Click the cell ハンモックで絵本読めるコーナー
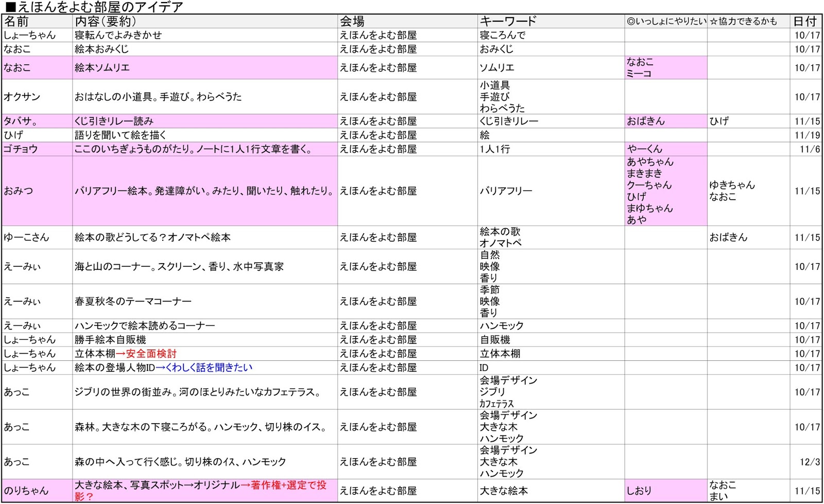 (205, 326)
